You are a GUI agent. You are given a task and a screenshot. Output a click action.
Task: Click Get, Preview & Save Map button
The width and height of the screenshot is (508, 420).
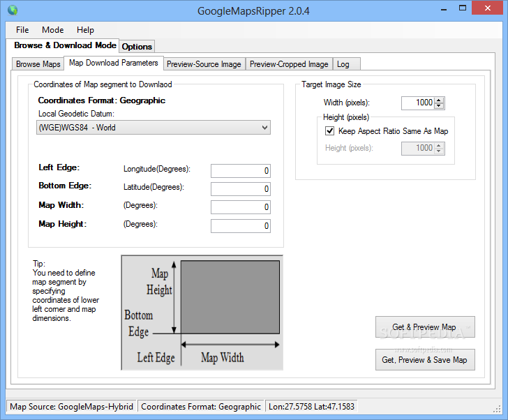(425, 360)
